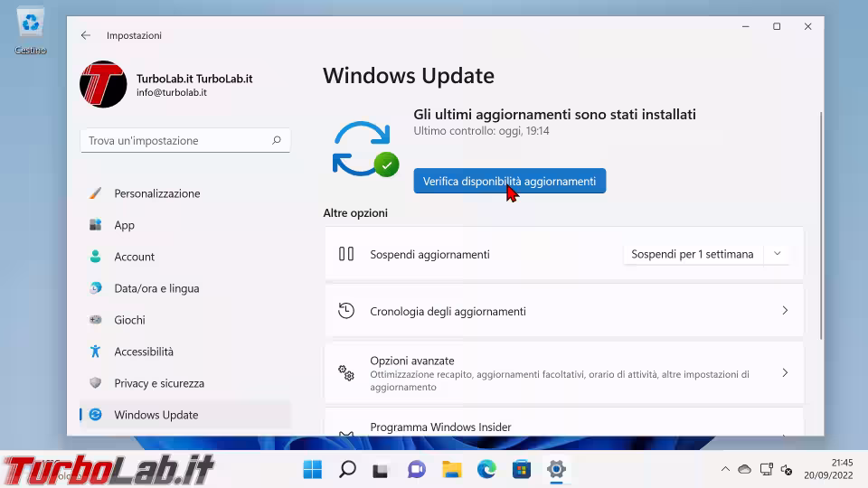Click the App sidebar icon
This screenshot has width=868, height=488.
pyautogui.click(x=95, y=225)
